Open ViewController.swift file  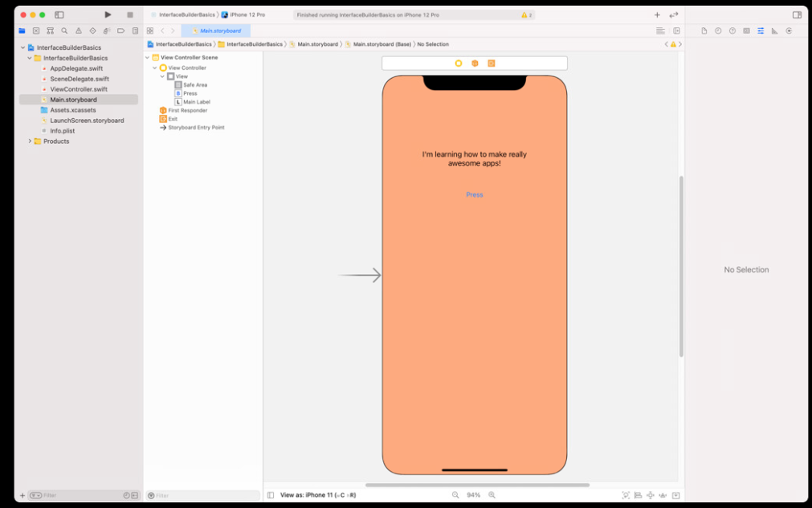tap(79, 89)
